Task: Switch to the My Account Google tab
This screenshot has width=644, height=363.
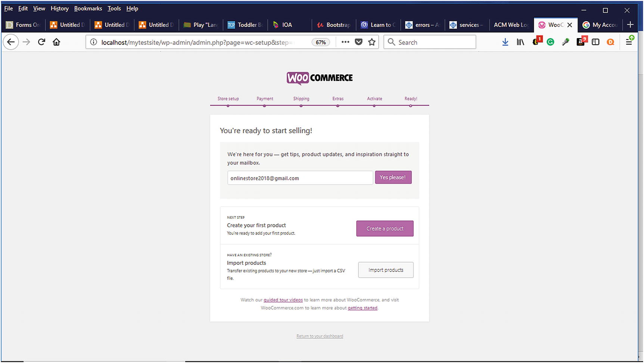Action: [600, 25]
